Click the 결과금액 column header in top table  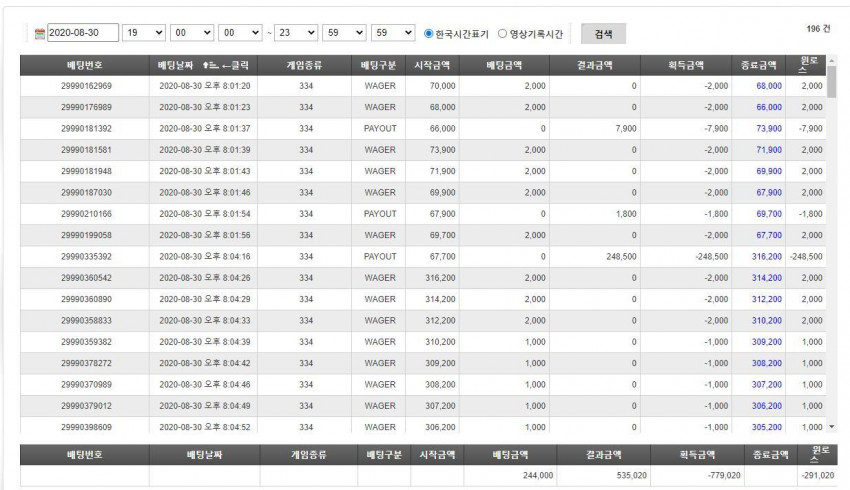(595, 66)
